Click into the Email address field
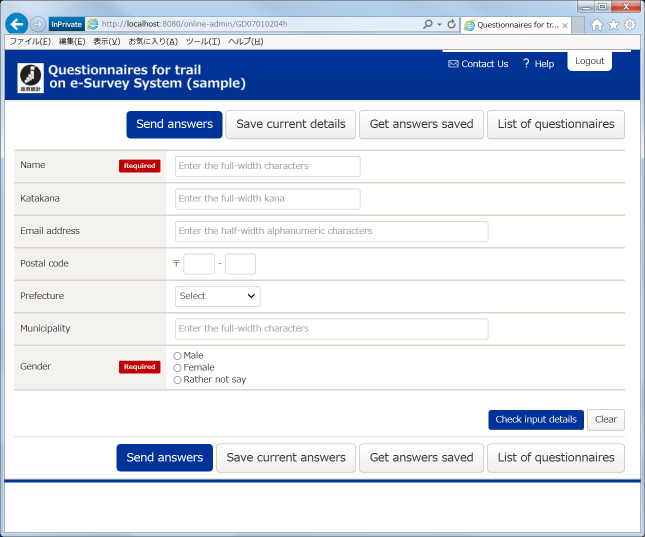Viewport: 645px width, 537px height. pyautogui.click(x=331, y=231)
